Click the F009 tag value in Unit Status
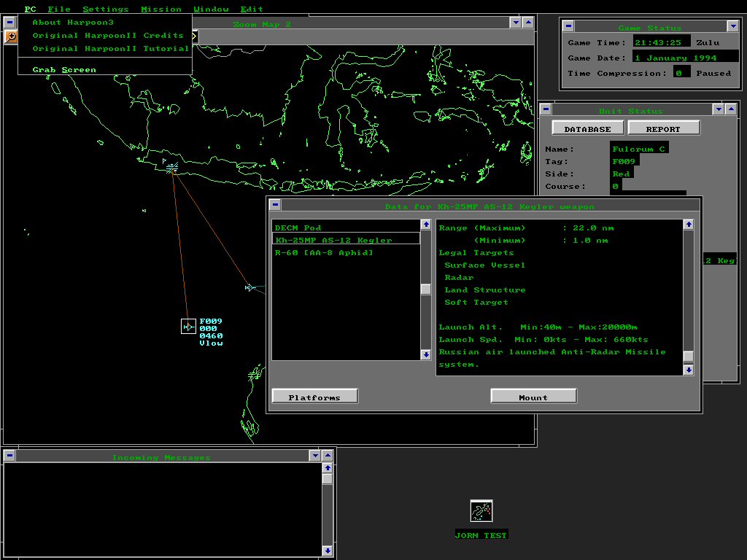 624,161
